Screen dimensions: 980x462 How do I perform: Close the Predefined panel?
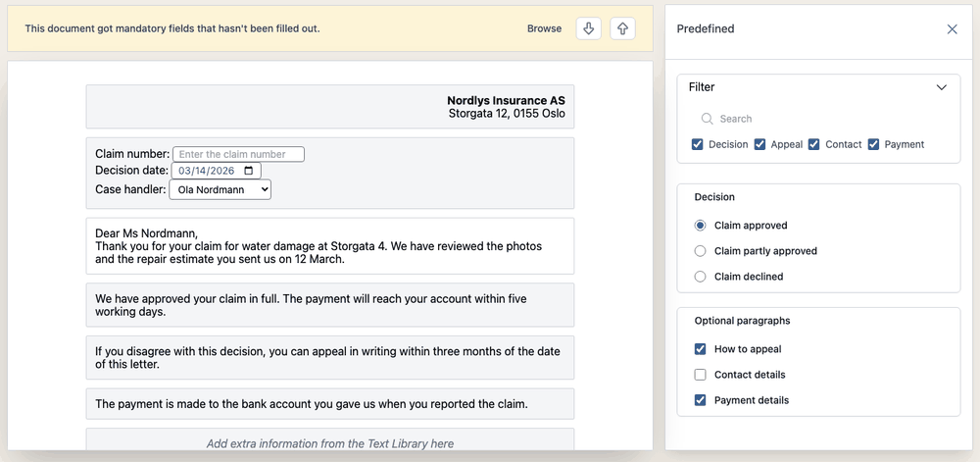952,29
